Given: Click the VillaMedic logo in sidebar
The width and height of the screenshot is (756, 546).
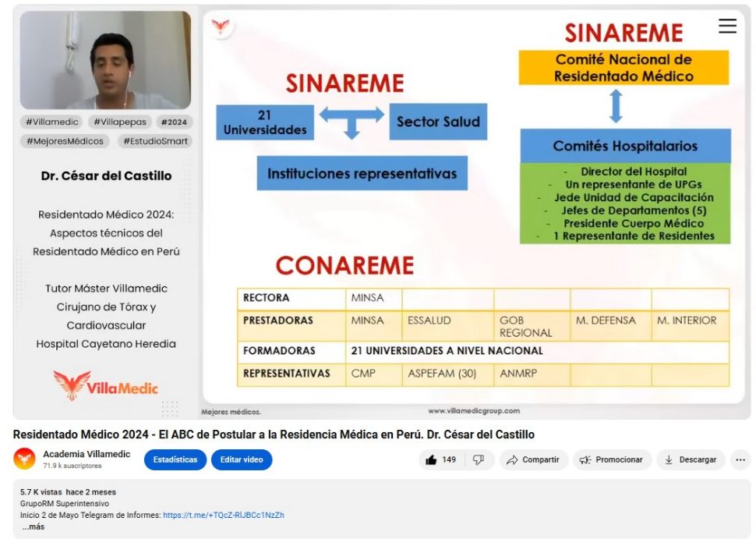Looking at the screenshot, I should 105,386.
